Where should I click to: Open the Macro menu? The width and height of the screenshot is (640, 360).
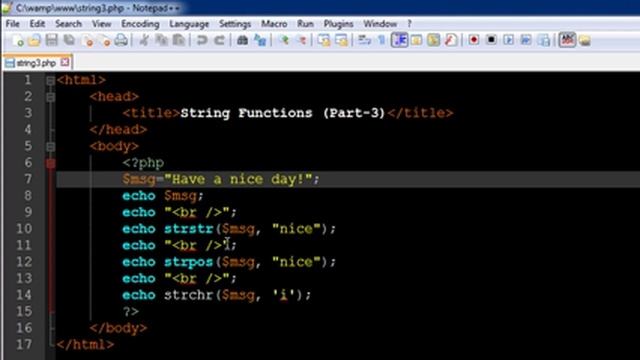point(274,24)
